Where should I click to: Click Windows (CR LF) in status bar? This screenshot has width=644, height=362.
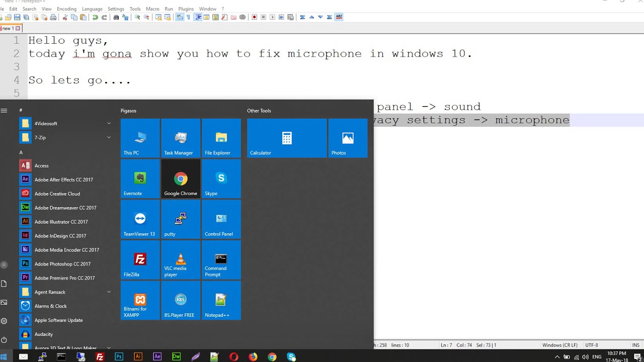[559, 345]
